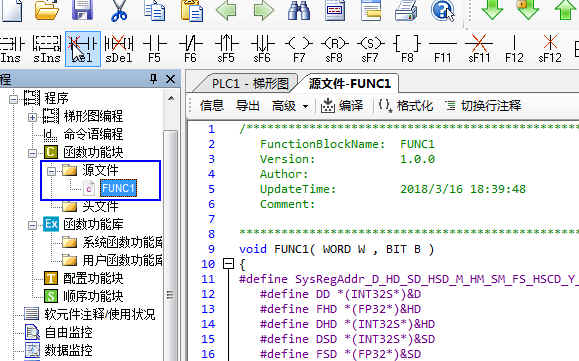Click the 导出 export button
Screen dimensions: 579x361
pos(247,106)
